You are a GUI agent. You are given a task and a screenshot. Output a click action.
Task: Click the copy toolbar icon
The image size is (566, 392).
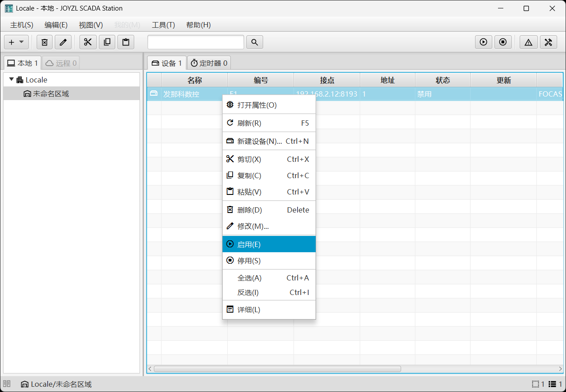click(x=107, y=42)
